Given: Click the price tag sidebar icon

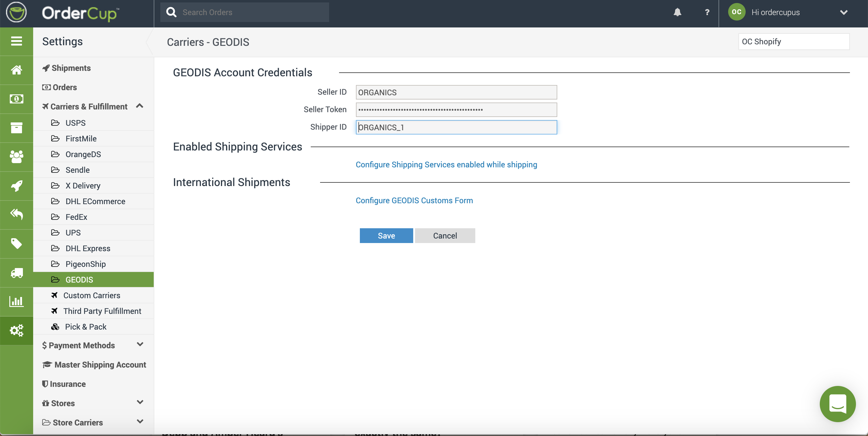Looking at the screenshot, I should tap(16, 243).
